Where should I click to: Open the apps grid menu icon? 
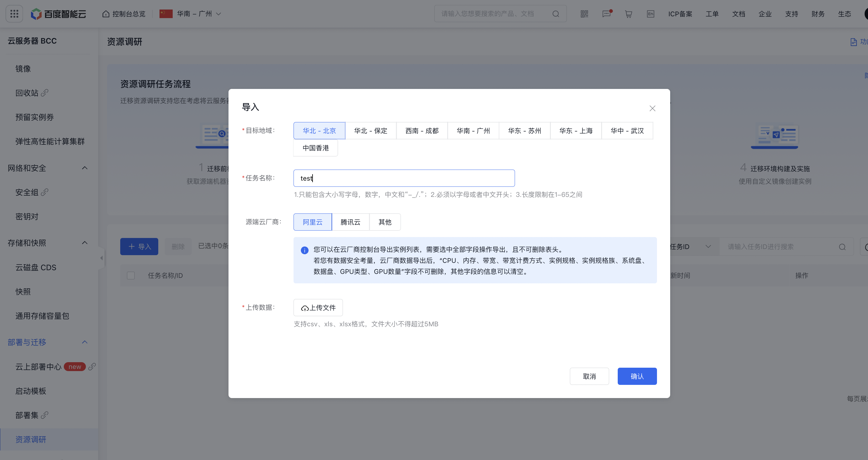click(x=14, y=14)
